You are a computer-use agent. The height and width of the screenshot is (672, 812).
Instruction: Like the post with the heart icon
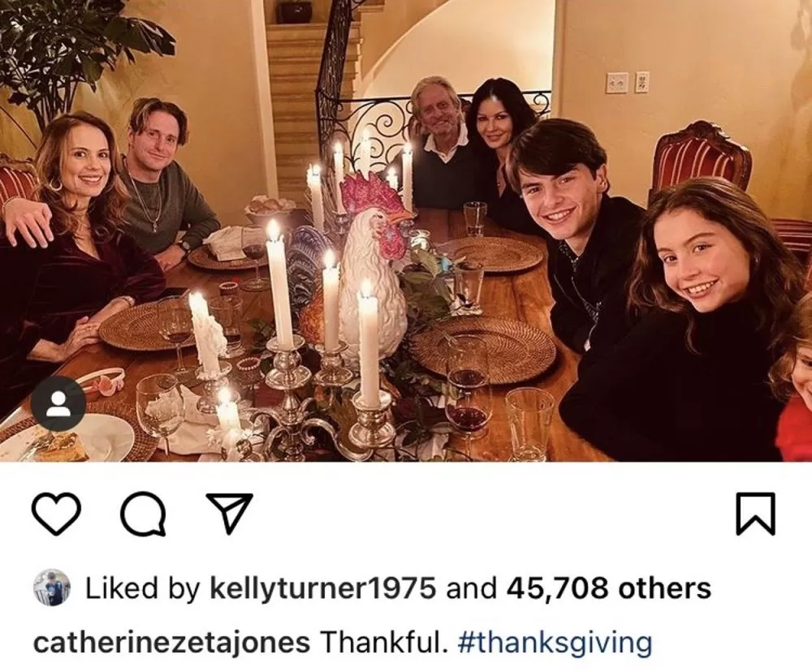pos(57,514)
